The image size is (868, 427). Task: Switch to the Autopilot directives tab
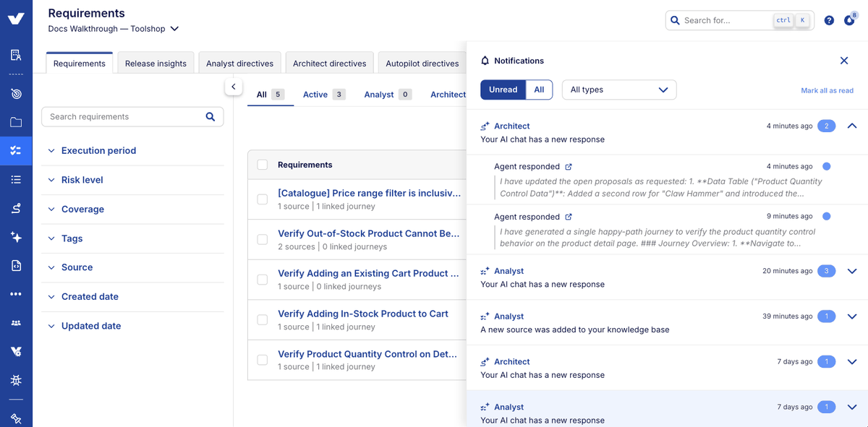coord(422,63)
